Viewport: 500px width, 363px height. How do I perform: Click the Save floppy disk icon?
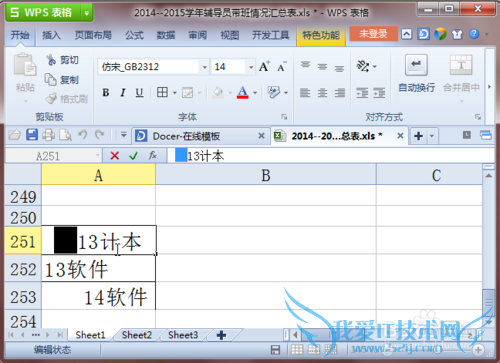[32, 135]
